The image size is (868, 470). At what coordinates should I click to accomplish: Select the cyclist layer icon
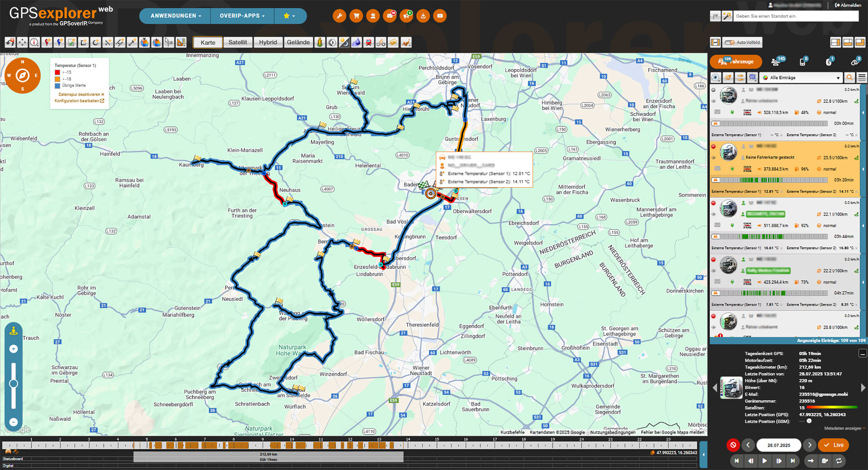pos(381,43)
